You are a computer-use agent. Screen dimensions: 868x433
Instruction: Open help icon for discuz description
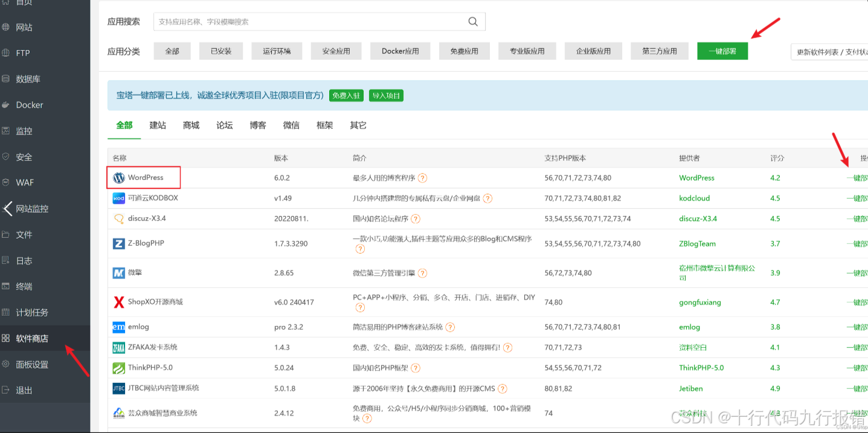416,219
